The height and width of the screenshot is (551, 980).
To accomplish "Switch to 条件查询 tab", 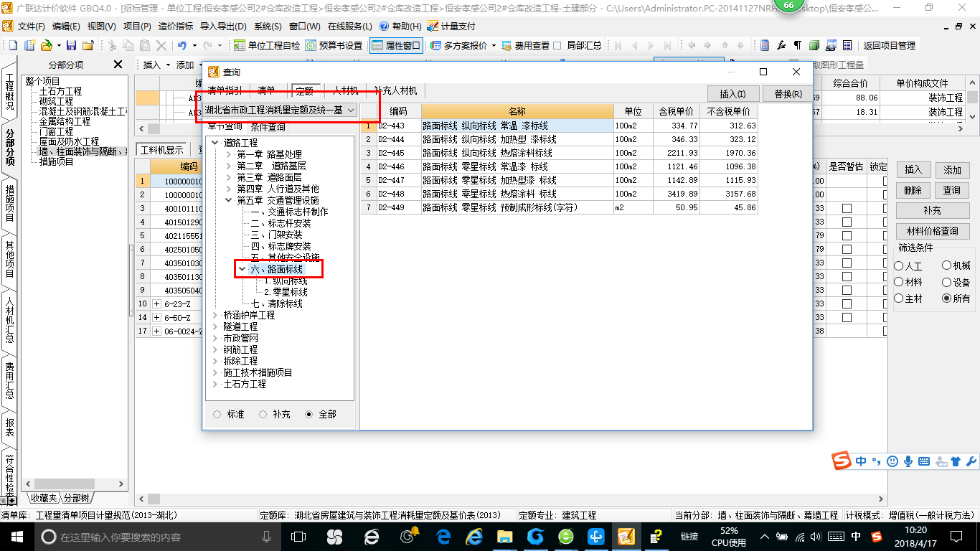I will tap(267, 127).
